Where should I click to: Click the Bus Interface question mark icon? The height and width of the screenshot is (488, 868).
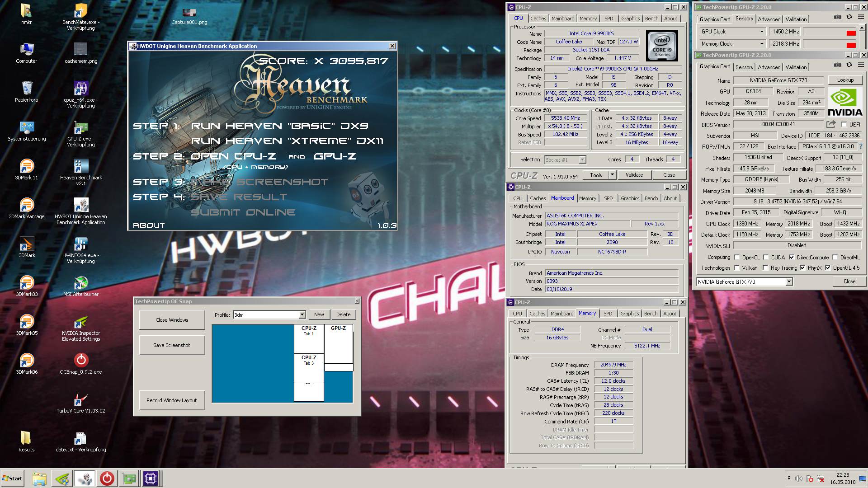tap(860, 146)
